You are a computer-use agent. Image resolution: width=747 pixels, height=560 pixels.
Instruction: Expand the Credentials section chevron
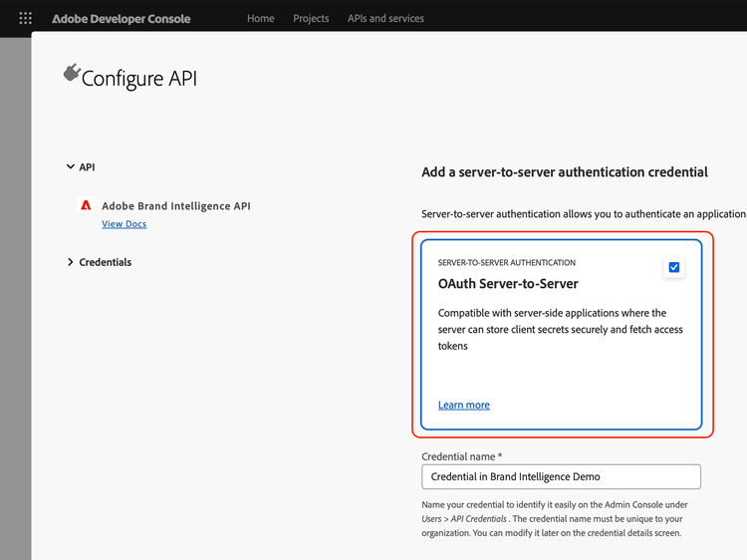point(70,262)
